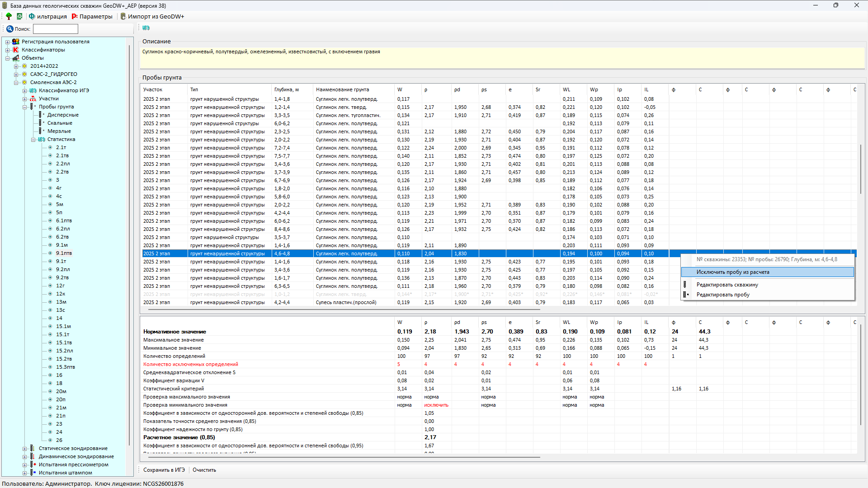Click the Количество исключенных определений row label
868x488 pixels.
191,364
